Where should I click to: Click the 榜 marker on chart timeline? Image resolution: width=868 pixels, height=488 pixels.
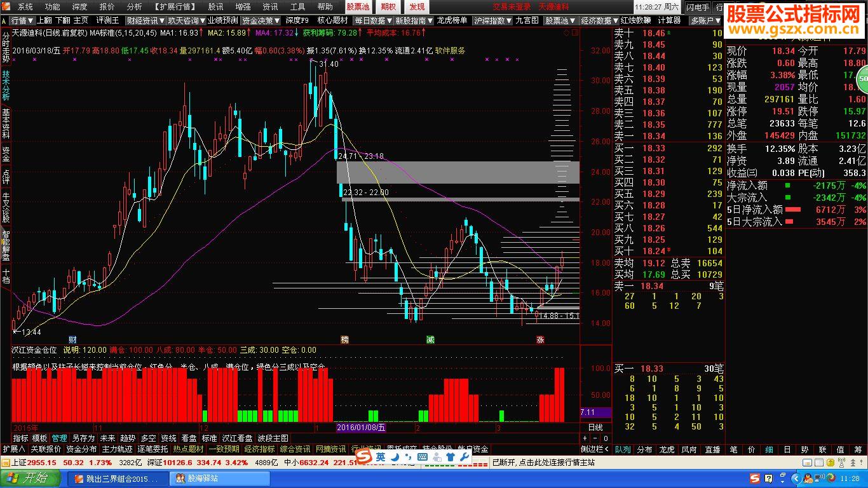point(345,339)
